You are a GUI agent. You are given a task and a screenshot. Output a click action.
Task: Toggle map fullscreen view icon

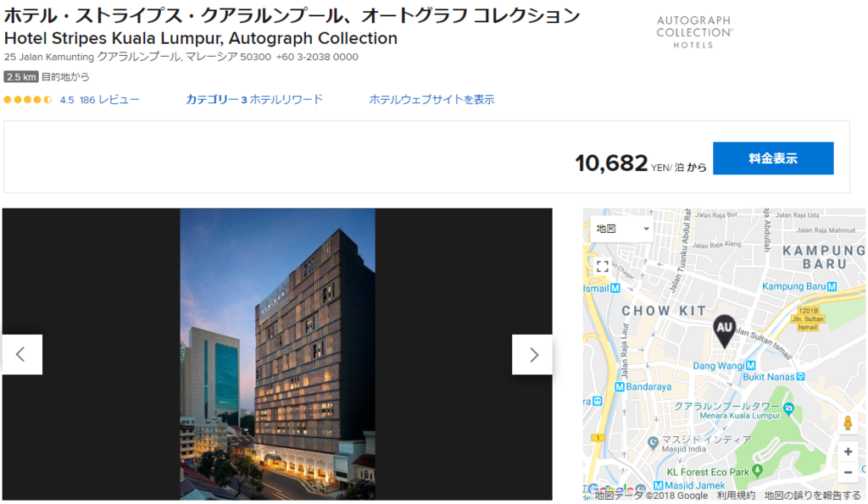[603, 267]
